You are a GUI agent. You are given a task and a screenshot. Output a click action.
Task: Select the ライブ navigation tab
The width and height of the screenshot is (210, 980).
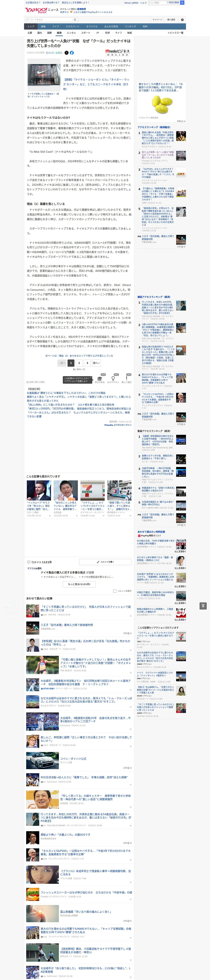point(56,27)
